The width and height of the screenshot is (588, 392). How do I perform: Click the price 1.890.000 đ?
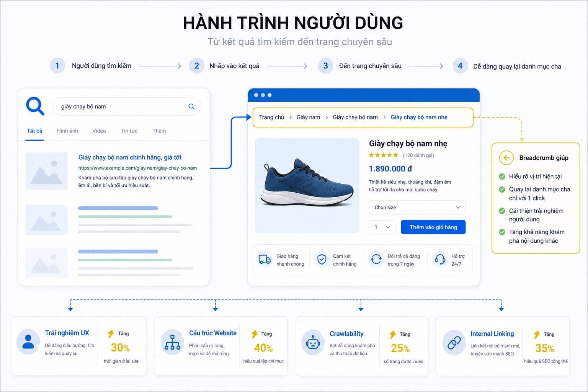click(390, 169)
